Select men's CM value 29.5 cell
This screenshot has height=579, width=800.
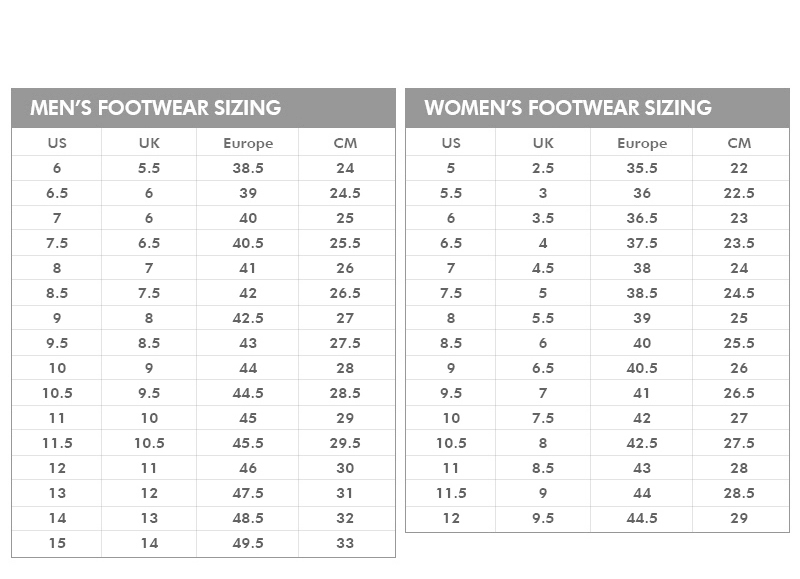pos(345,443)
